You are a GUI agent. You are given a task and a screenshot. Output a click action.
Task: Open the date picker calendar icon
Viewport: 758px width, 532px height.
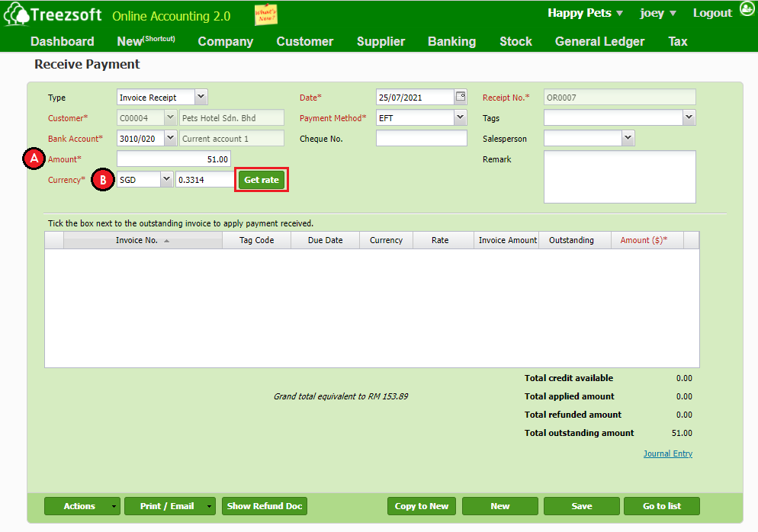point(461,97)
